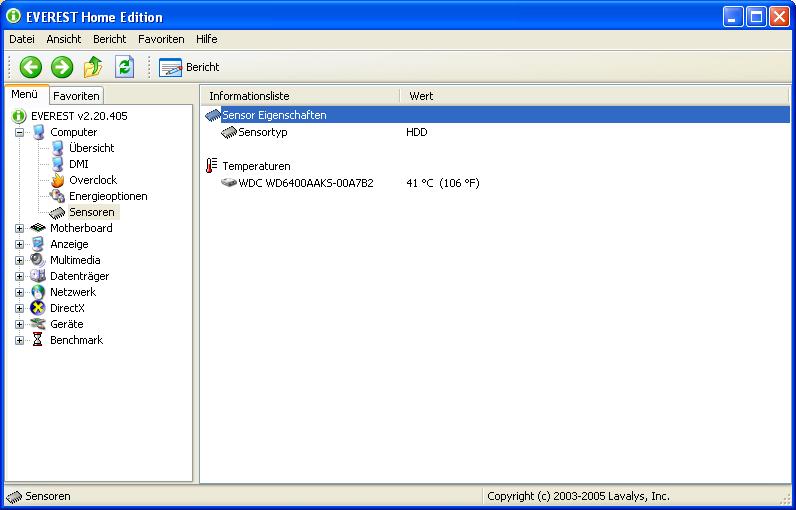Click the status bar Sensoren icon

point(14,496)
